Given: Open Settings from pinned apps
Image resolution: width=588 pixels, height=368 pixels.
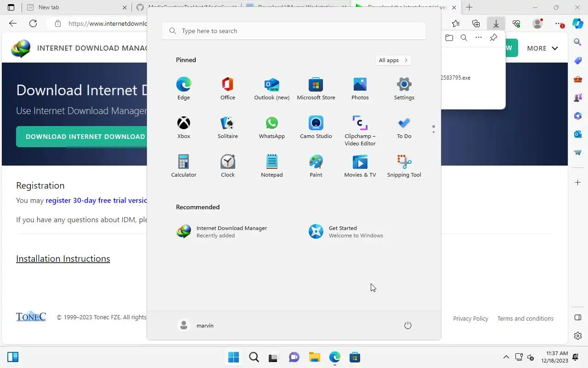Looking at the screenshot, I should click(404, 88).
